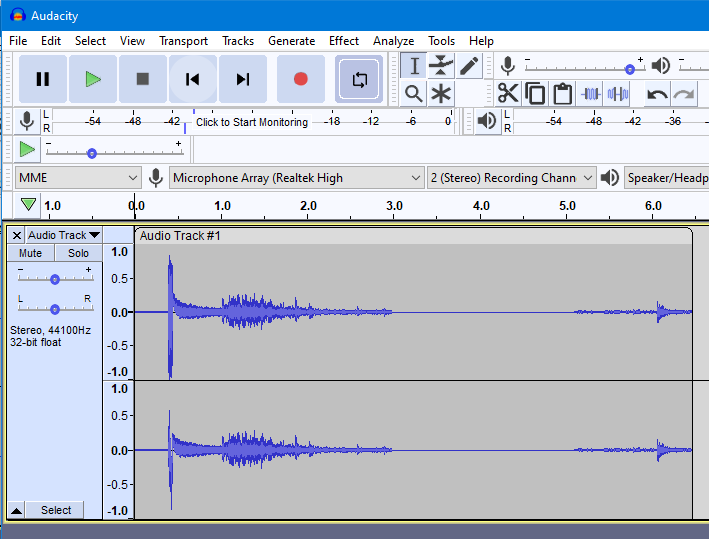709x539 pixels.
Task: Open the Tools menu
Action: [441, 41]
